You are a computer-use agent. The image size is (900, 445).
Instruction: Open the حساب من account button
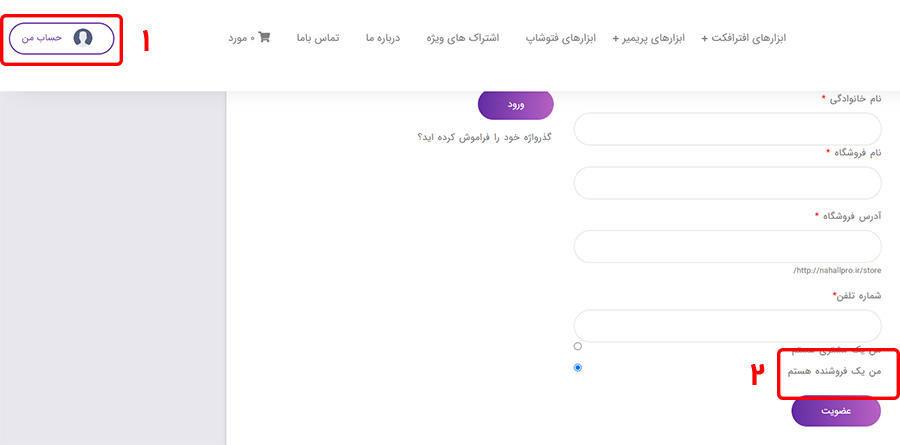pyautogui.click(x=62, y=38)
